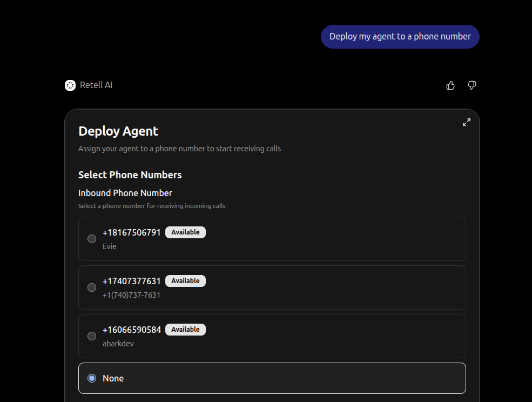
Task: Click the 'Deploy Agent' heading
Action: click(118, 131)
